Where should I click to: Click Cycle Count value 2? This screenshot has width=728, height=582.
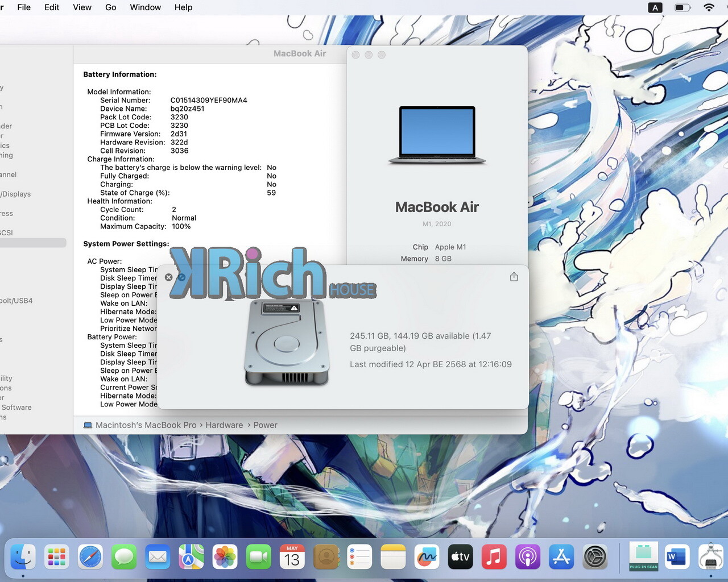click(174, 210)
